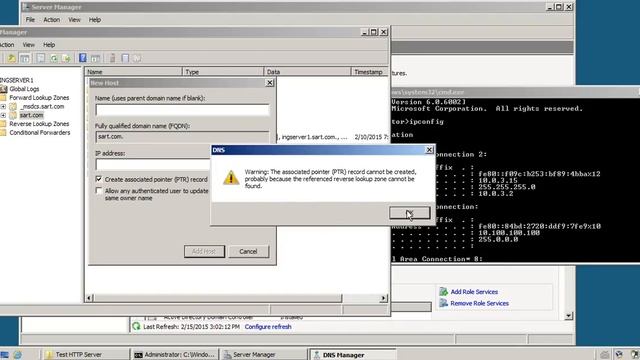Select Global Logs in the DNS tree
Viewport: 640px width, 360px height.
click(24, 89)
